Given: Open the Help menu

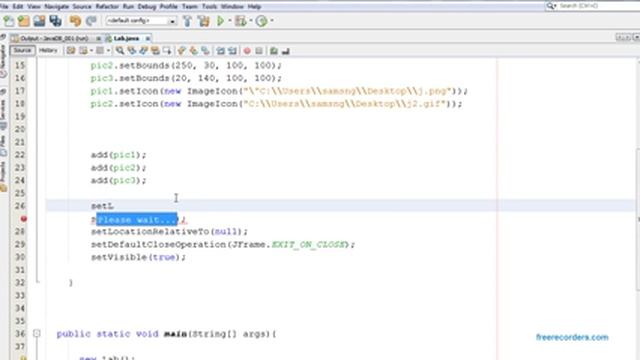Looking at the screenshot, I should point(254,7).
